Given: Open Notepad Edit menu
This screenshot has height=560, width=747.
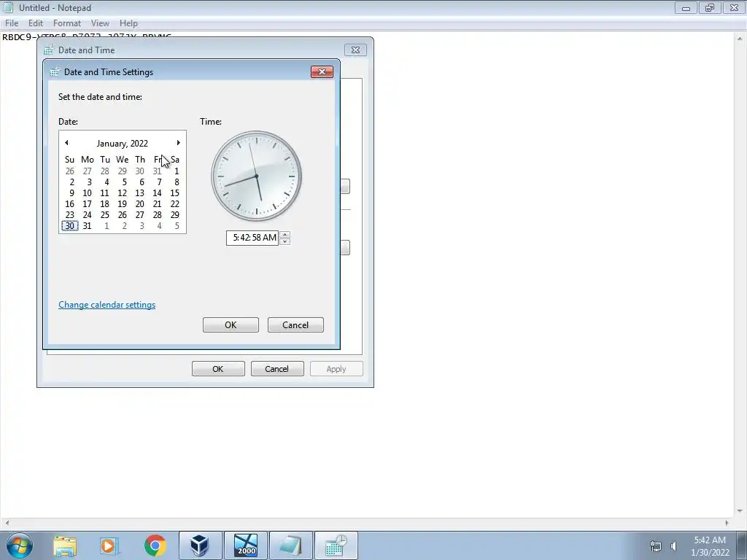Looking at the screenshot, I should pyautogui.click(x=36, y=23).
